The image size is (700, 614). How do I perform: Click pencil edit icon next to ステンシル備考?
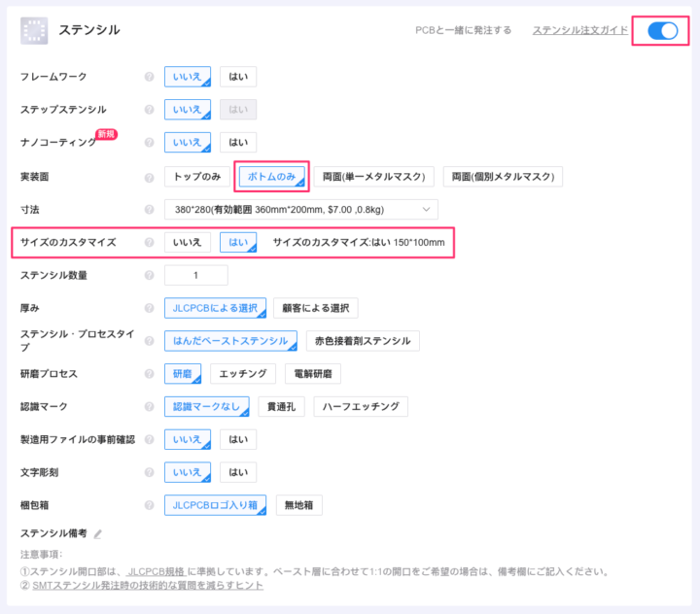[x=98, y=533]
